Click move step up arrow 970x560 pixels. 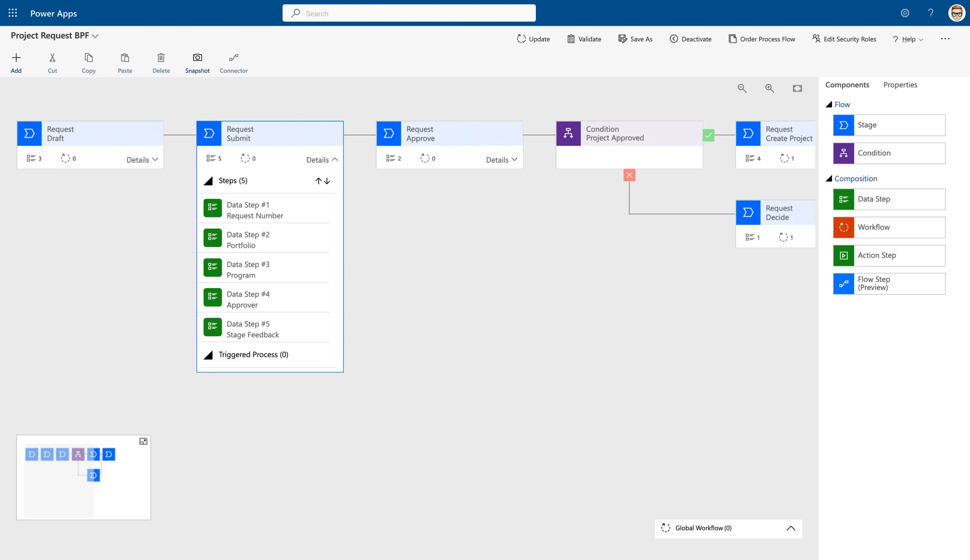click(318, 181)
